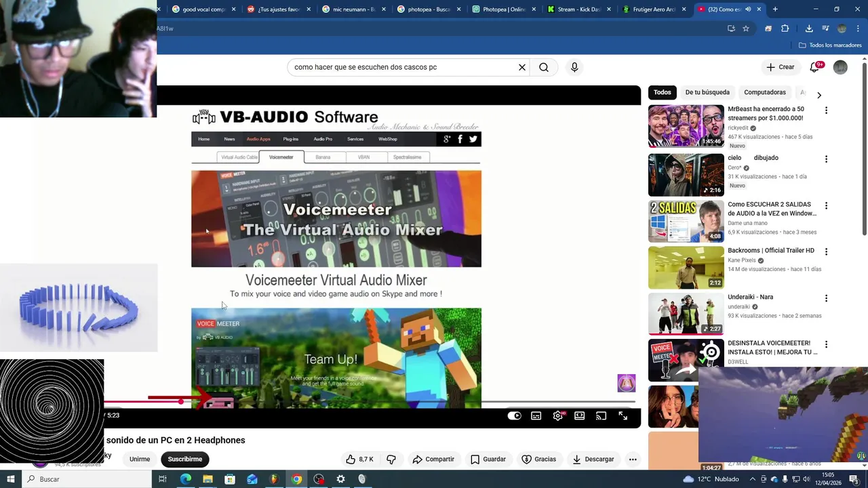Viewport: 868px width, 488px height.
Task: Open the Windows Start menu
Action: [10, 479]
